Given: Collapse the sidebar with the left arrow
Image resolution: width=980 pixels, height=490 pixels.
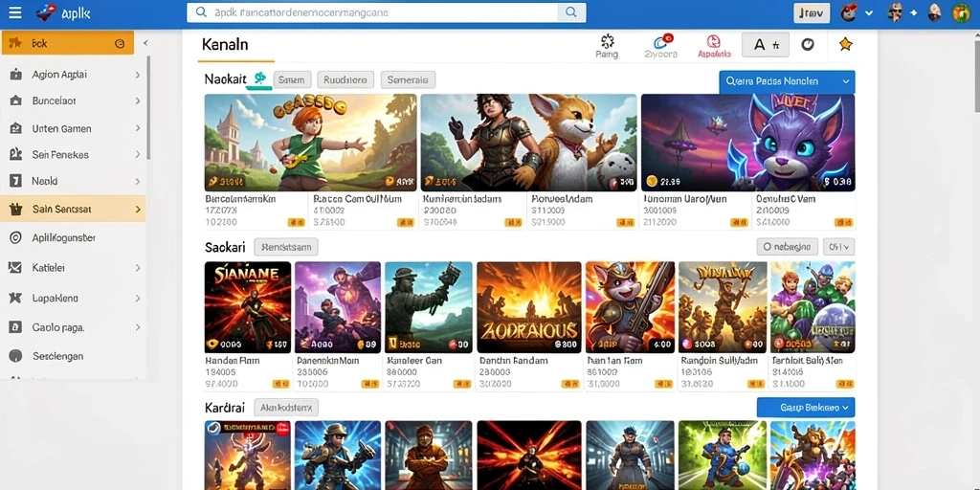Looking at the screenshot, I should pyautogui.click(x=145, y=43).
